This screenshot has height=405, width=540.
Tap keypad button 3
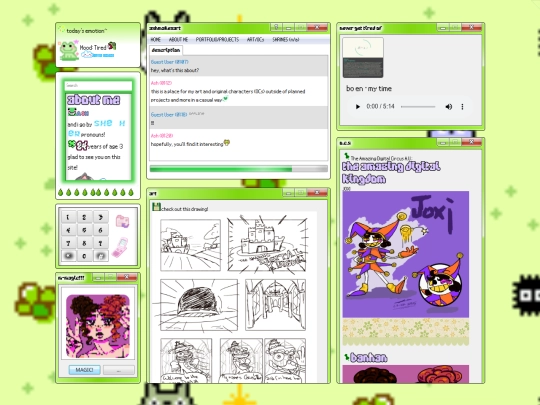point(101,217)
